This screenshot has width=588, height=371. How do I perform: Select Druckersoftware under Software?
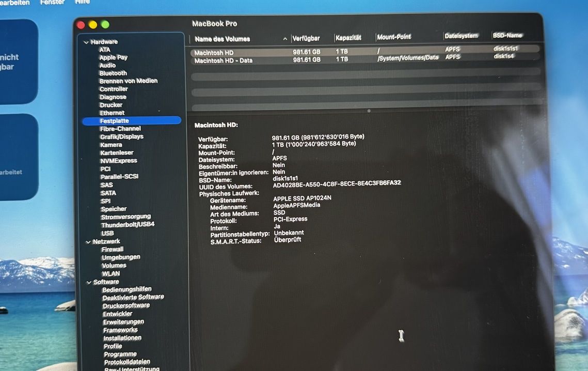click(126, 306)
